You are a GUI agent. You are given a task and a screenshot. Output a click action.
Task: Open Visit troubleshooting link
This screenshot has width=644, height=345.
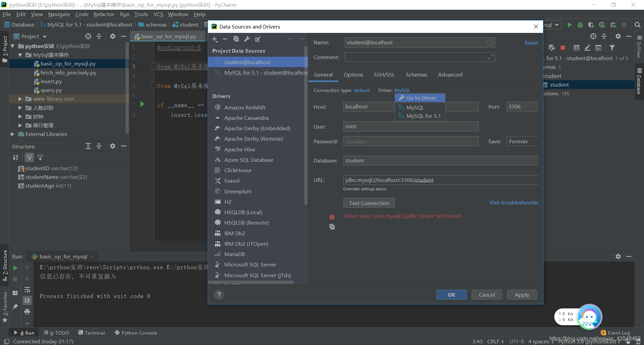click(514, 203)
